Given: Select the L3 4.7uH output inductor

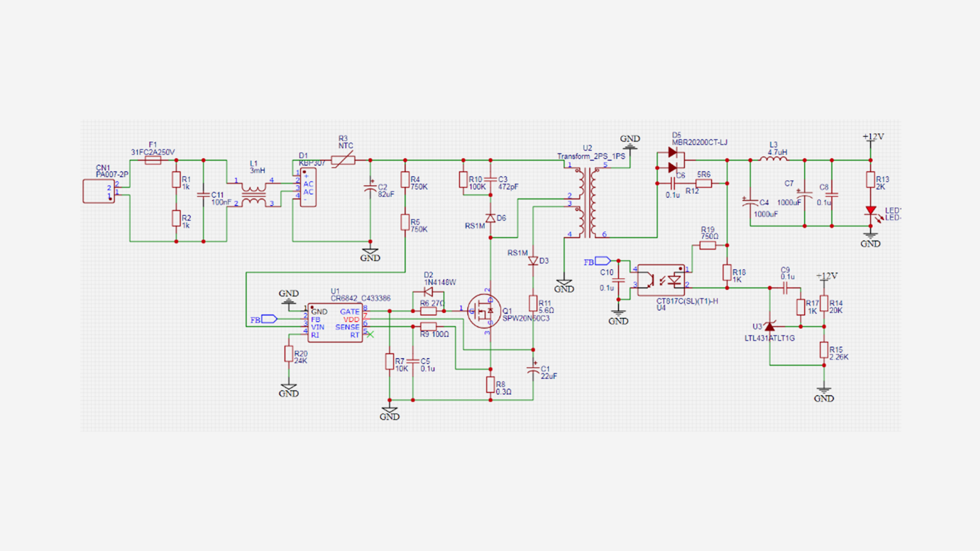Looking at the screenshot, I should 773,160.
